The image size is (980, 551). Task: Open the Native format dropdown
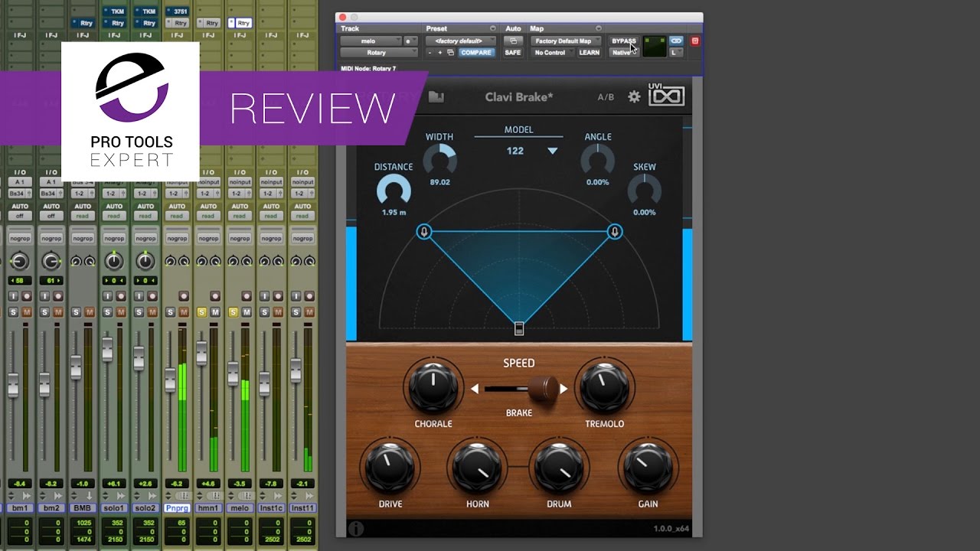coord(623,53)
